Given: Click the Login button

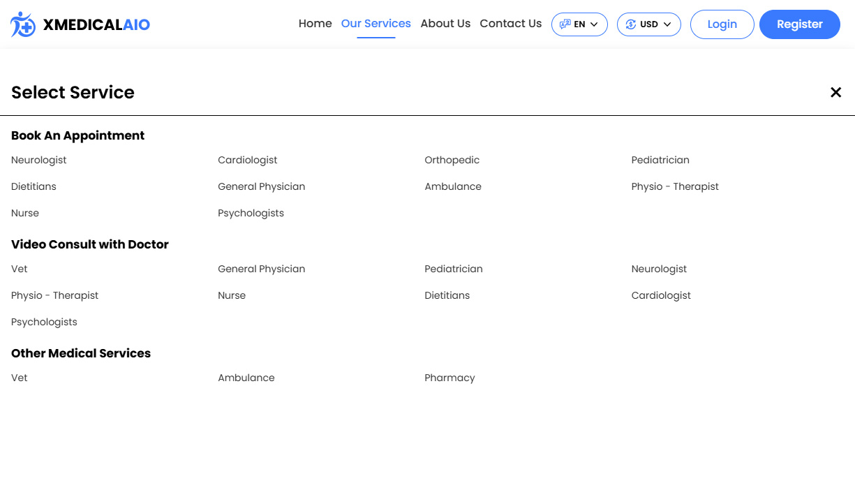Looking at the screenshot, I should [x=722, y=24].
